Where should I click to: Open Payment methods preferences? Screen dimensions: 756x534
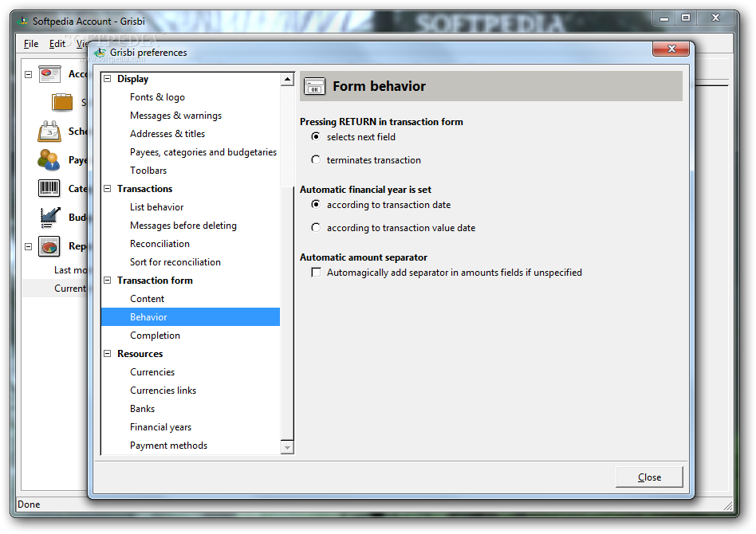coord(169,446)
